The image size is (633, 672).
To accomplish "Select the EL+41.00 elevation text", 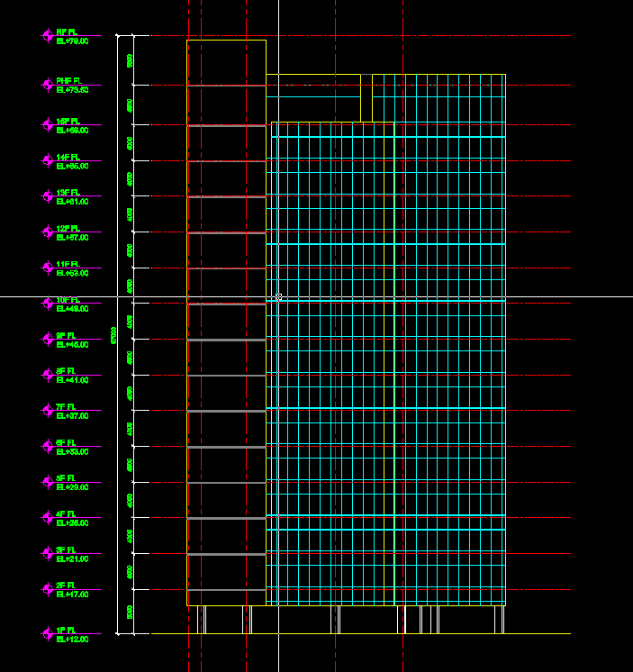I will point(72,380).
